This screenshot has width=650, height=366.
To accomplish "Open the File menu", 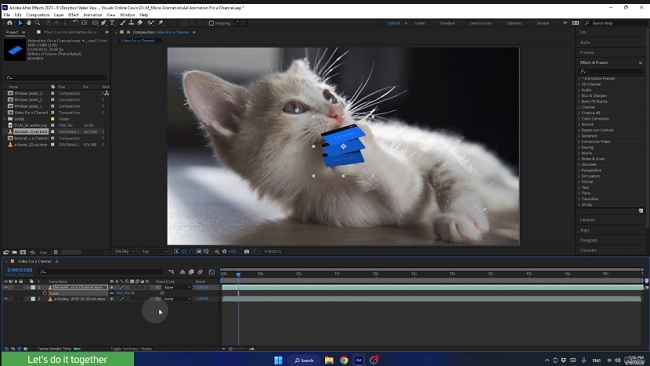I will pos(7,15).
